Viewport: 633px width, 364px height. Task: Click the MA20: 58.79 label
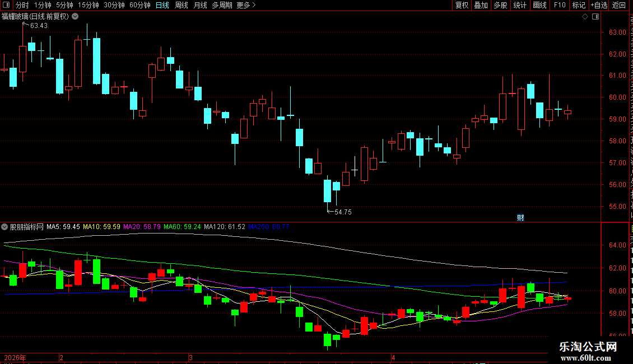142,227
